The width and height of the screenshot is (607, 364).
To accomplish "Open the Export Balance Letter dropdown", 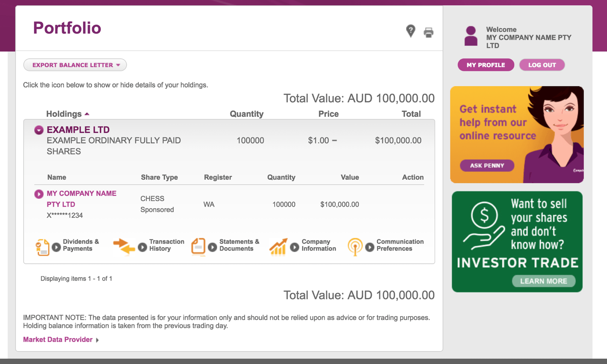I will (75, 65).
